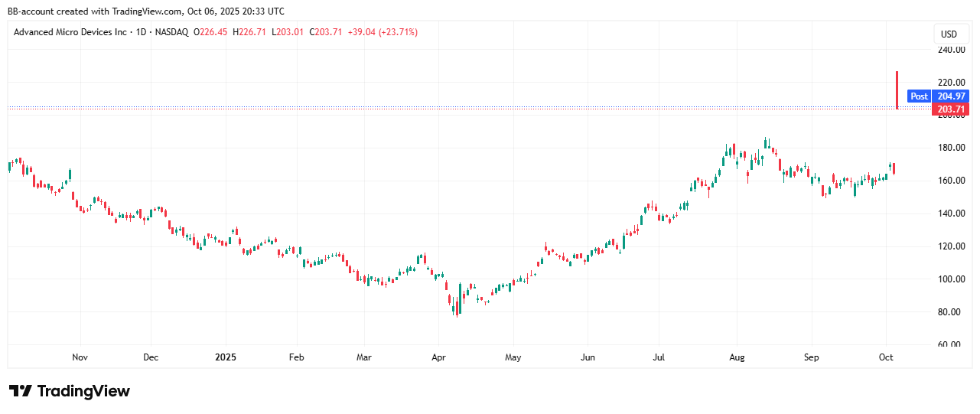
Task: Click the 160.00 price axis label
Action: pyautogui.click(x=951, y=181)
